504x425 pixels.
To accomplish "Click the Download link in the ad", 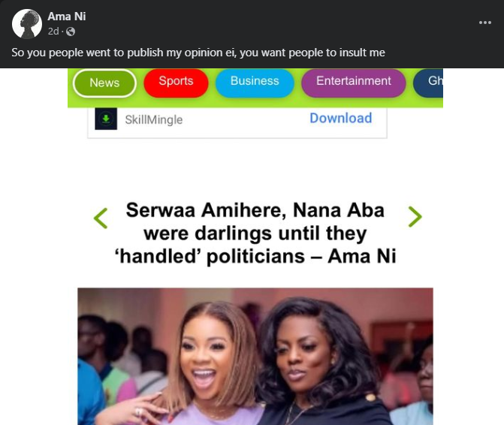I will (x=341, y=118).
